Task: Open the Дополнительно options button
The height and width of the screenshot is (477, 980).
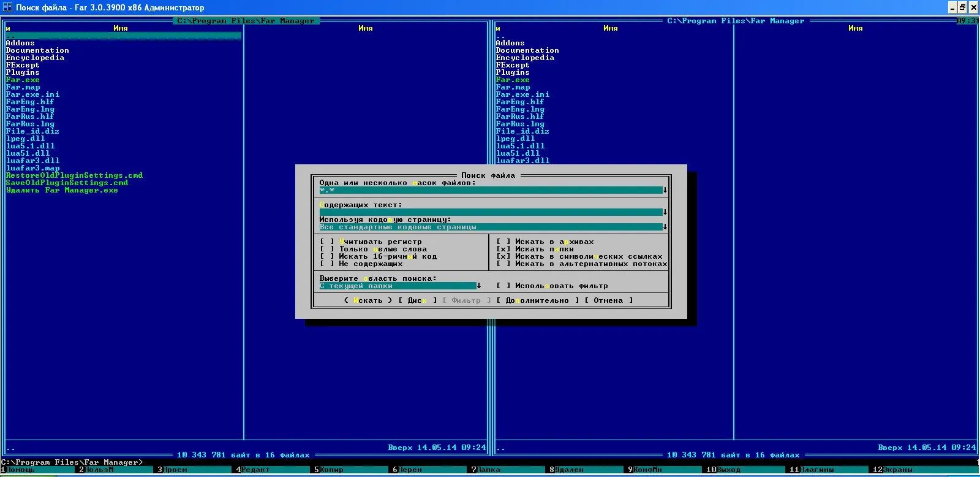Action: click(537, 300)
